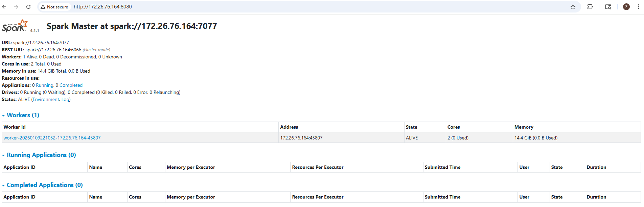Click the Apache Spark logo

tap(15, 26)
